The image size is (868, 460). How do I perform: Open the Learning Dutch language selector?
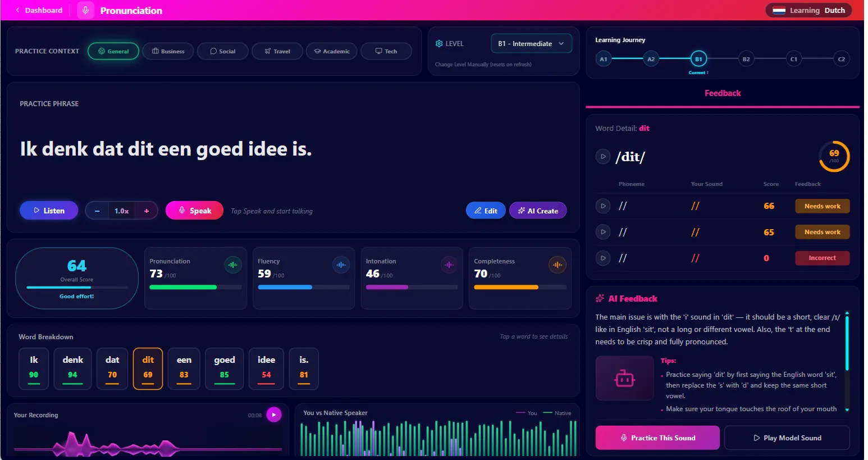point(808,10)
